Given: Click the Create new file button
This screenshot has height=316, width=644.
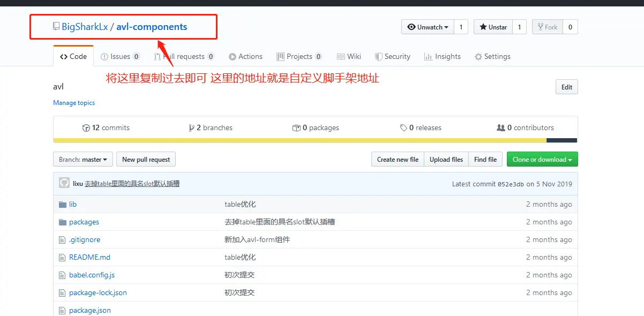Looking at the screenshot, I should point(398,159).
